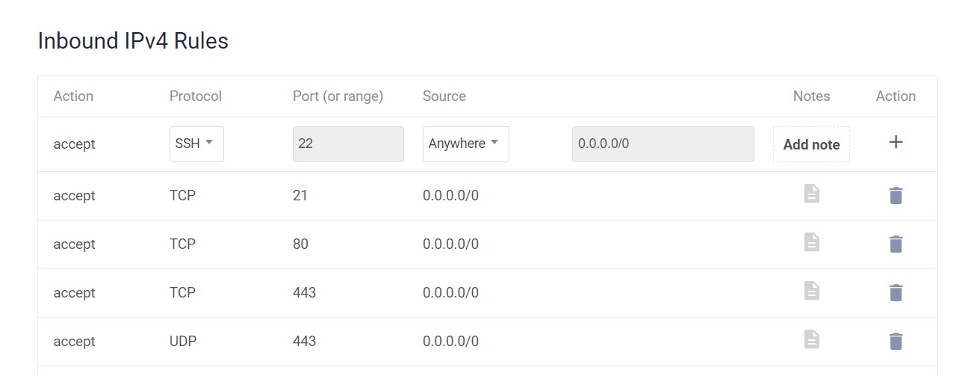980x376 pixels.
Task: Open note for TCP port 21 rule
Action: point(811,194)
